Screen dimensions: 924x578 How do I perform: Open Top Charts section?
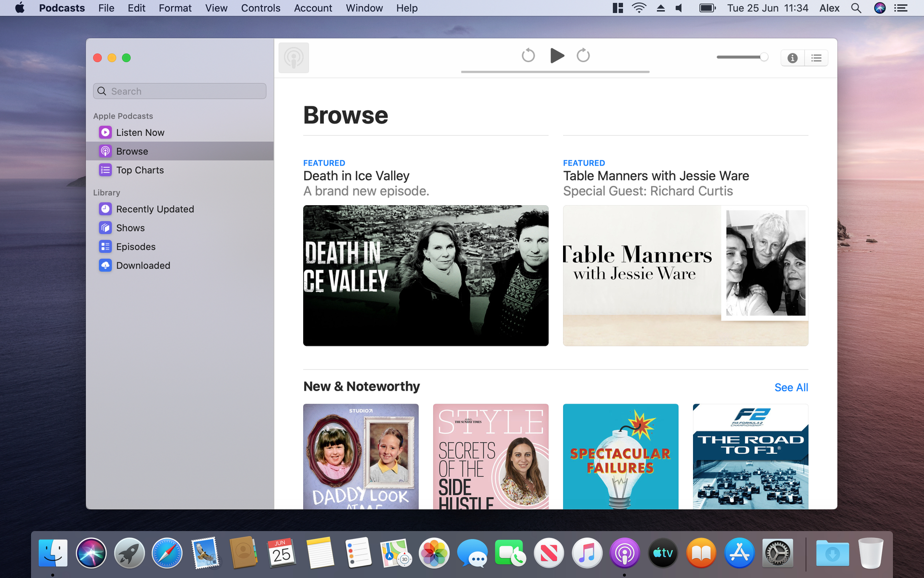point(180,170)
